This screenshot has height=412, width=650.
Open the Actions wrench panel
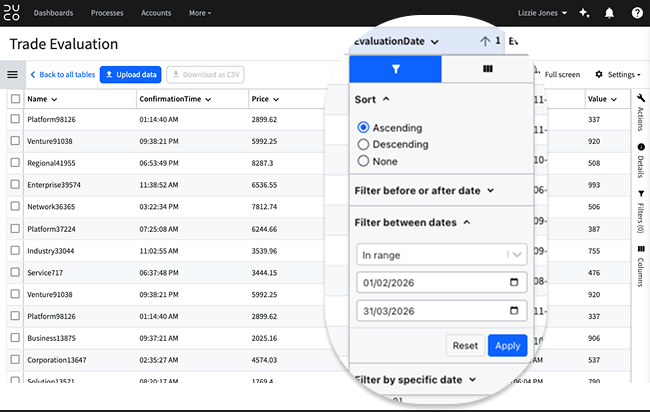coord(641,112)
